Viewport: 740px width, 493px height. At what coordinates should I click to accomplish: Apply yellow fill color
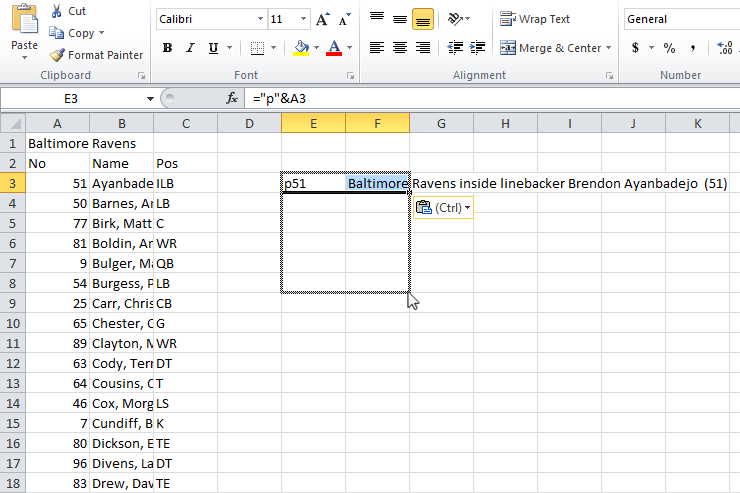pos(301,48)
